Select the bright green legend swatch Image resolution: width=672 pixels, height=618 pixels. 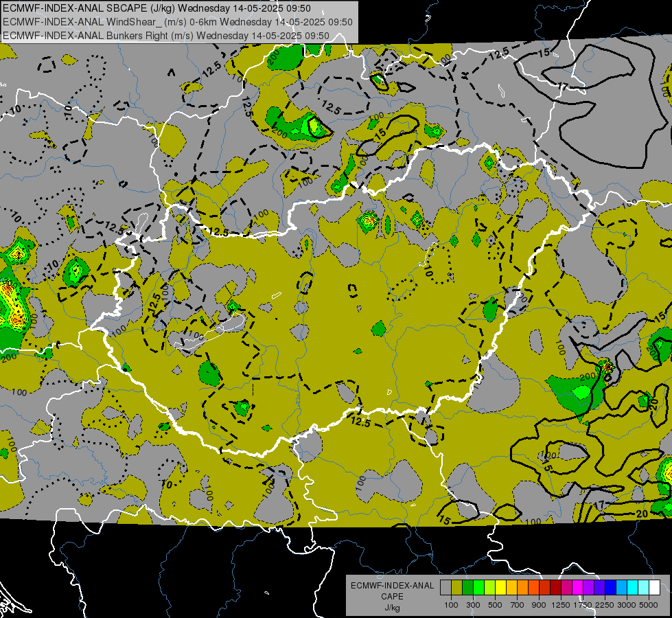click(x=478, y=588)
